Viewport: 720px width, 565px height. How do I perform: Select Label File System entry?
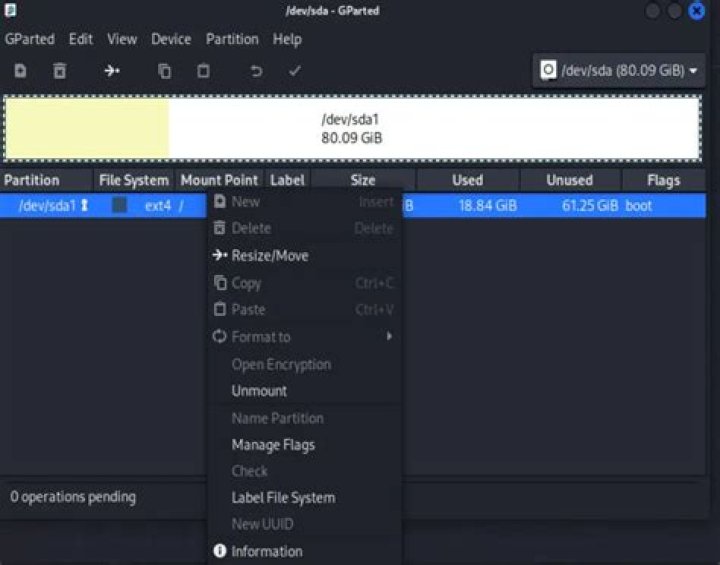(305, 497)
